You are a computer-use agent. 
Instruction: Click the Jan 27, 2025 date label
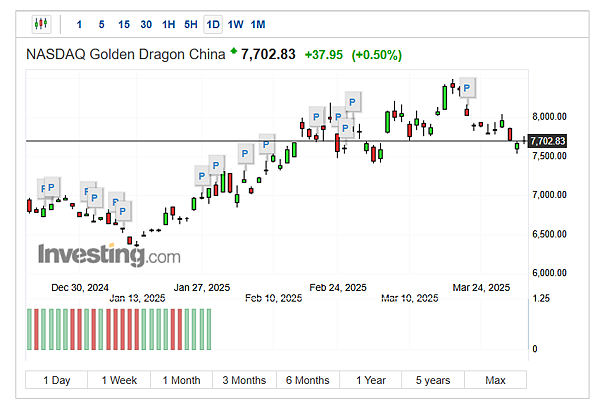202,287
